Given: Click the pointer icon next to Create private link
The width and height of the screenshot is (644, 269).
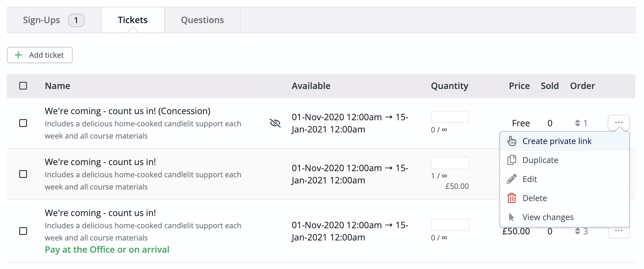Looking at the screenshot, I should [511, 141].
